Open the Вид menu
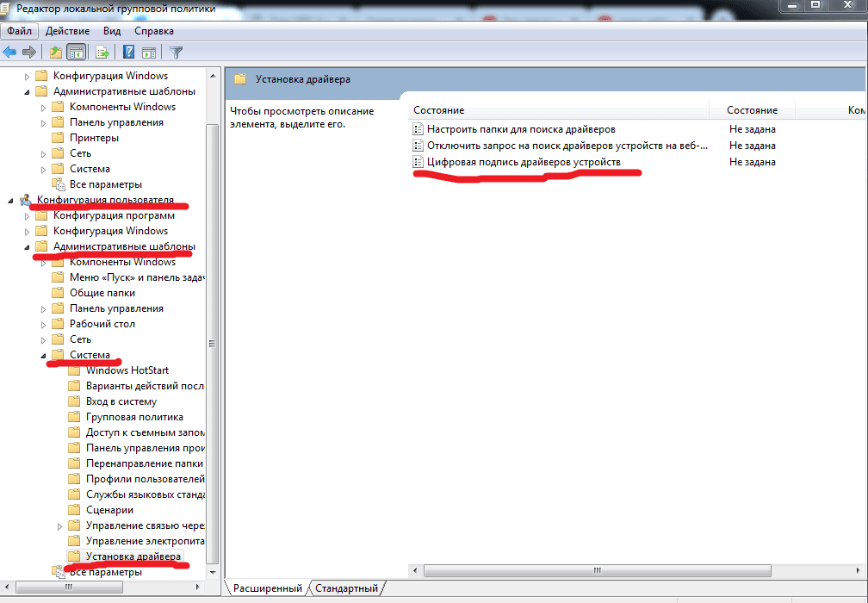 point(112,30)
